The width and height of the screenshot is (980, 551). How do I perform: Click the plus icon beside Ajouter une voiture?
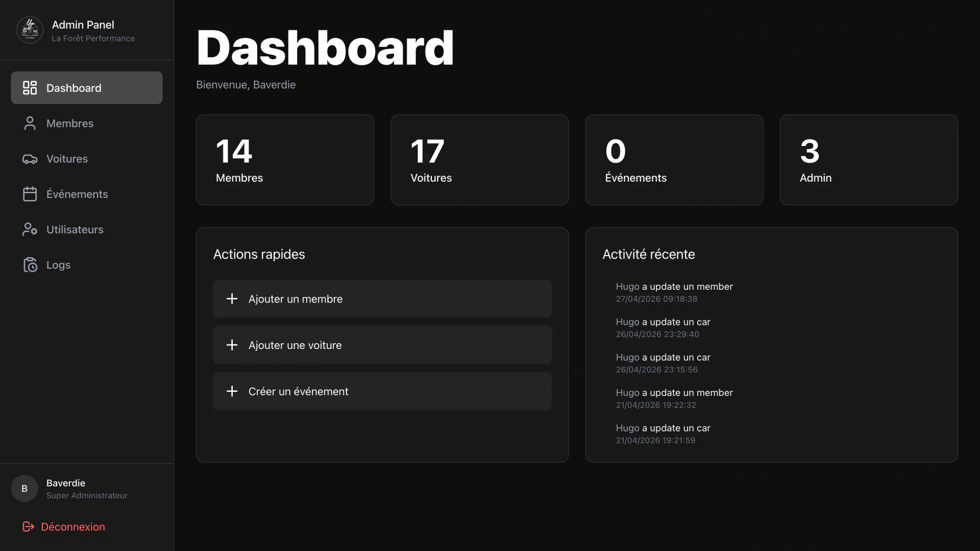pyautogui.click(x=232, y=345)
